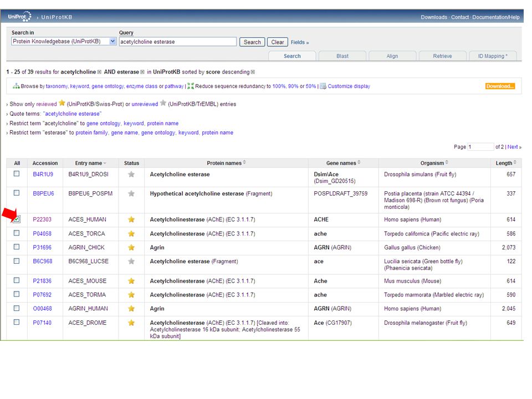Viewport: 532px width, 399px height.
Task: Click the status star for B4R1U9_DROSI
Action: pos(131,175)
